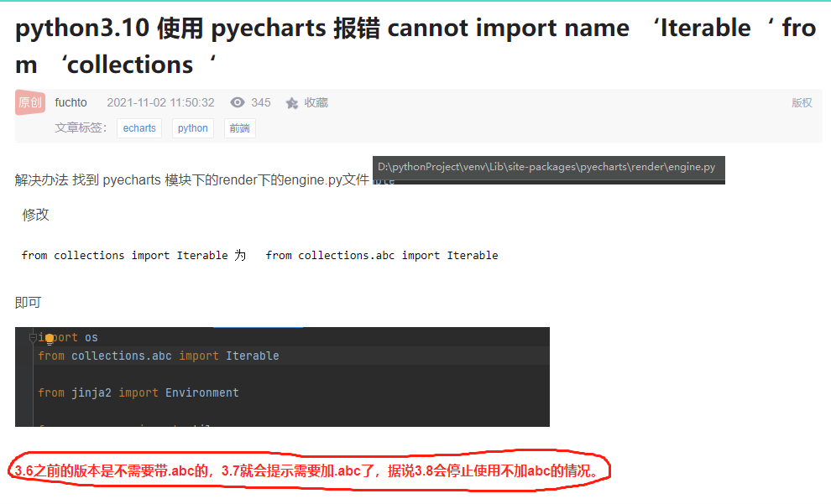Open author fuchto's profile
The width and height of the screenshot is (831, 504).
tap(71, 102)
